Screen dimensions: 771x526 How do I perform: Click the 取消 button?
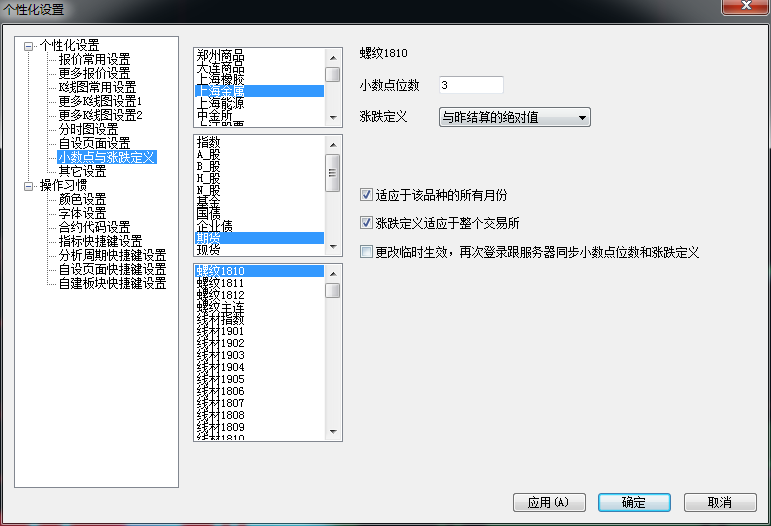pos(718,502)
